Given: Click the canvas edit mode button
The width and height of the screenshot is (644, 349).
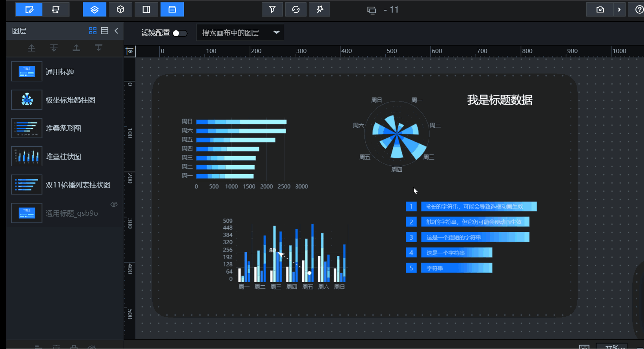Looking at the screenshot, I should [29, 10].
